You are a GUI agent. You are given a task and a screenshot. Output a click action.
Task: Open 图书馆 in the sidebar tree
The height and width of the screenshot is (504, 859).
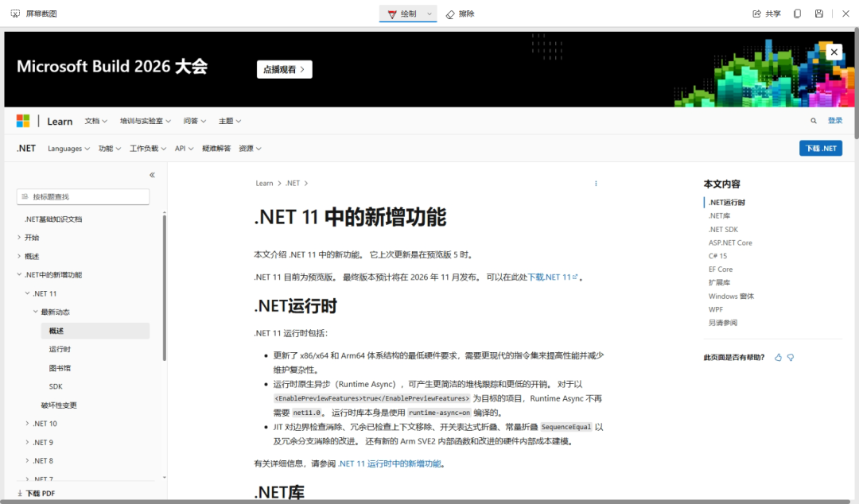tap(60, 367)
